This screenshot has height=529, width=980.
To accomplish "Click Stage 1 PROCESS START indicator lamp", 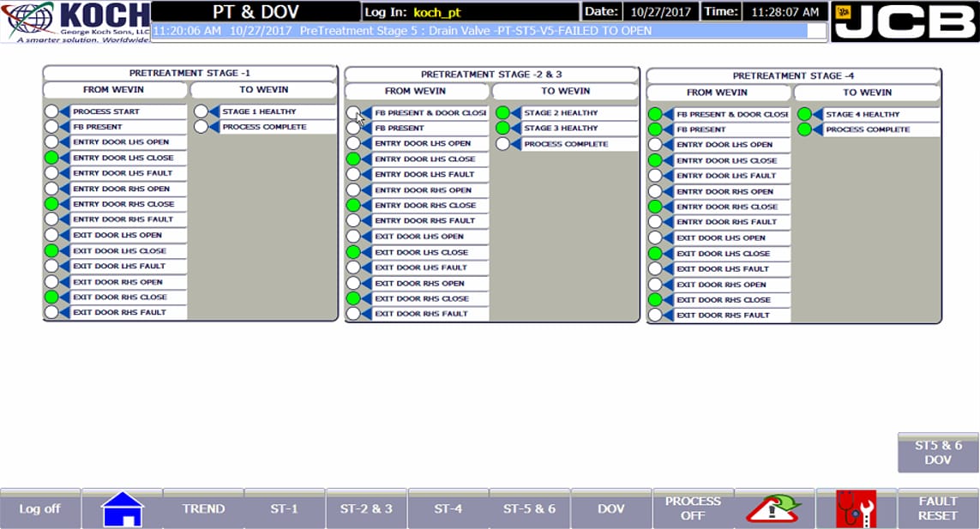I will [51, 111].
